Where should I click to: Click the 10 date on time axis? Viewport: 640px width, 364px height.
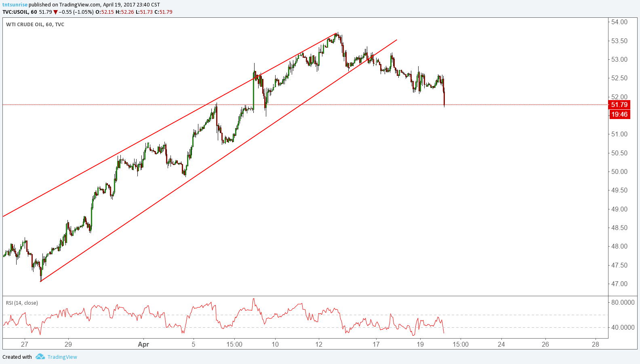(275, 344)
